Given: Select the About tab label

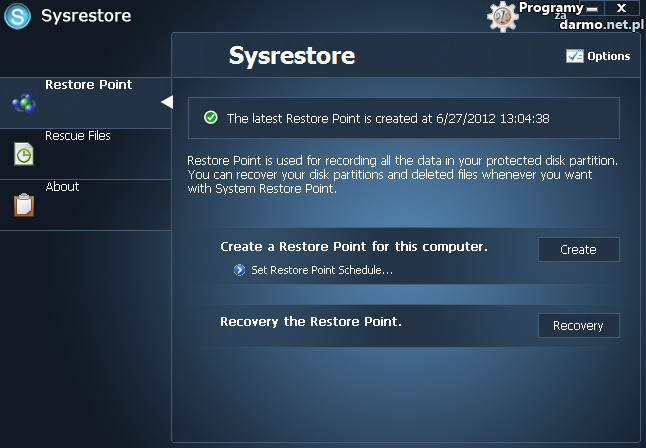Looking at the screenshot, I should tap(62, 187).
